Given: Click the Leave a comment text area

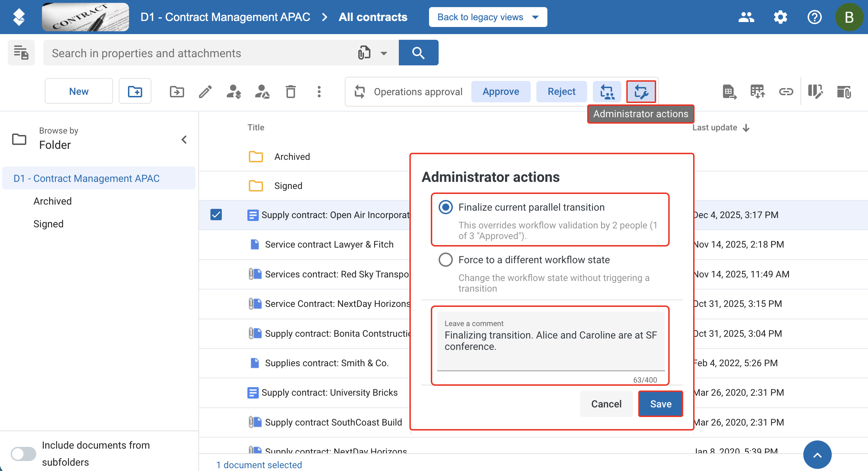Looking at the screenshot, I should pos(551,341).
